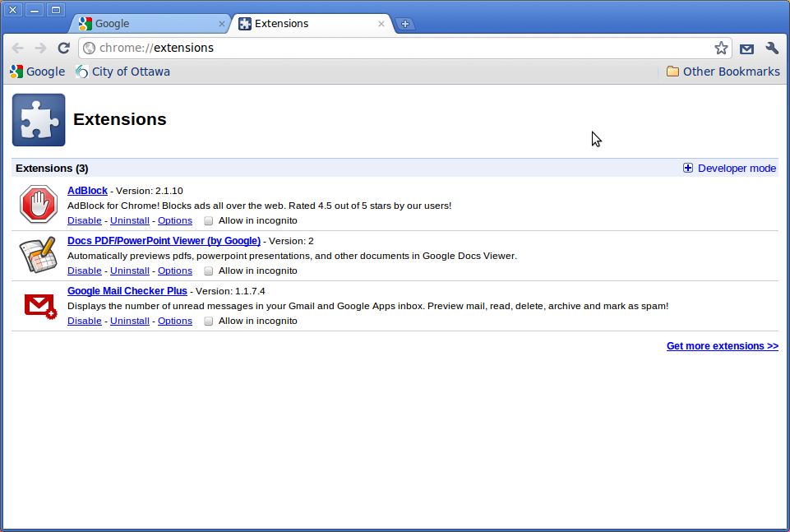The width and height of the screenshot is (790, 532).
Task: Click Get more extensions link
Action: tap(722, 345)
